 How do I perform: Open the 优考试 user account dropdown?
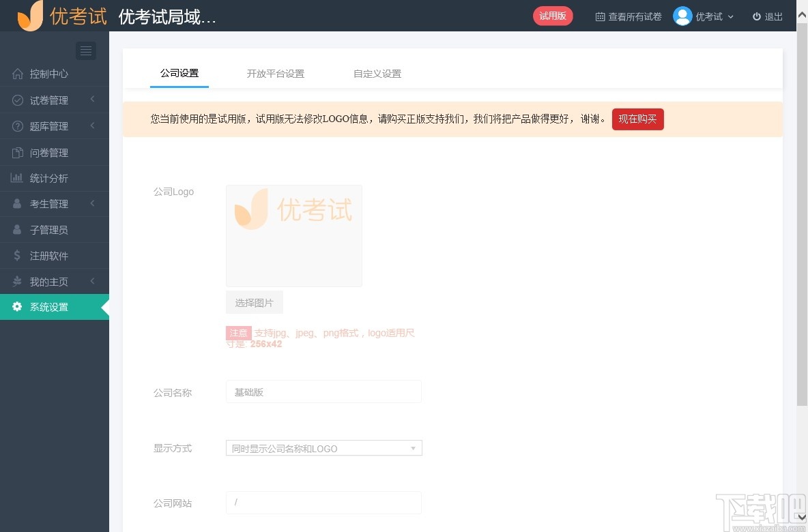pos(704,16)
